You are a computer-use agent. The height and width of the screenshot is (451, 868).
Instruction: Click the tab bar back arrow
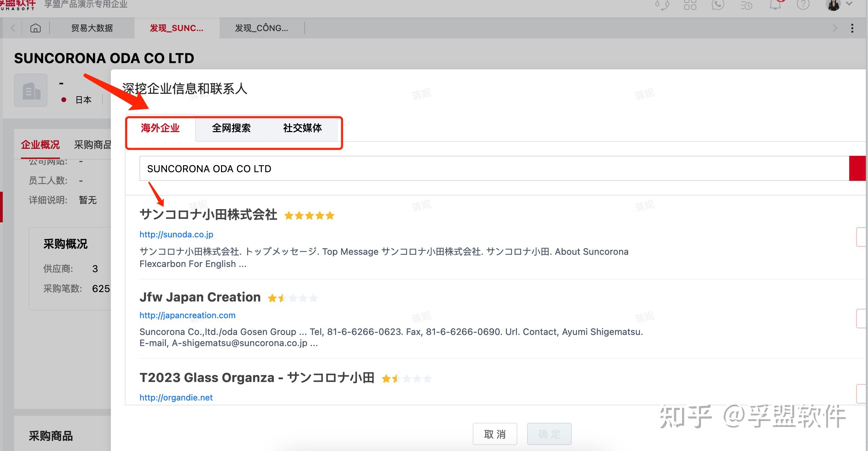click(x=13, y=28)
